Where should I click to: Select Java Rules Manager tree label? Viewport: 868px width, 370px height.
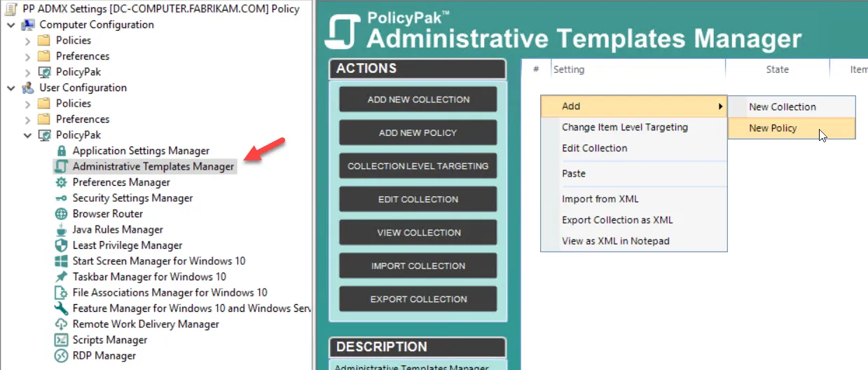tap(118, 230)
